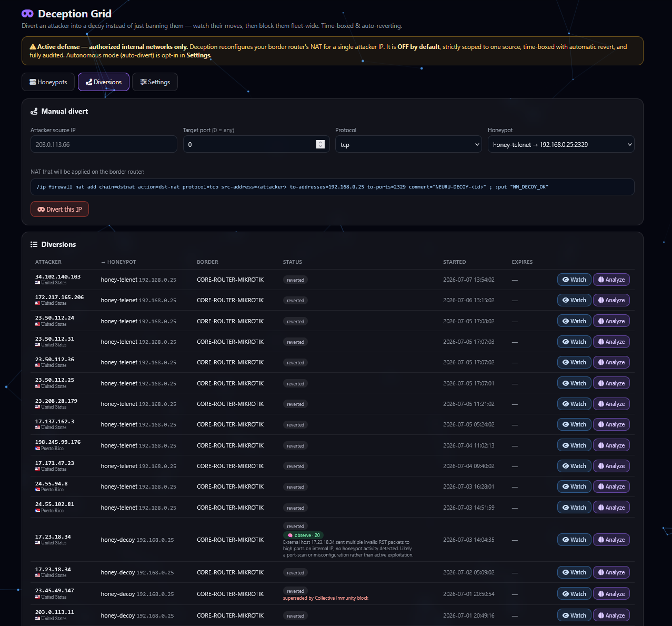
Task: Analyze the diversion for 17.137.162.3
Action: point(611,424)
